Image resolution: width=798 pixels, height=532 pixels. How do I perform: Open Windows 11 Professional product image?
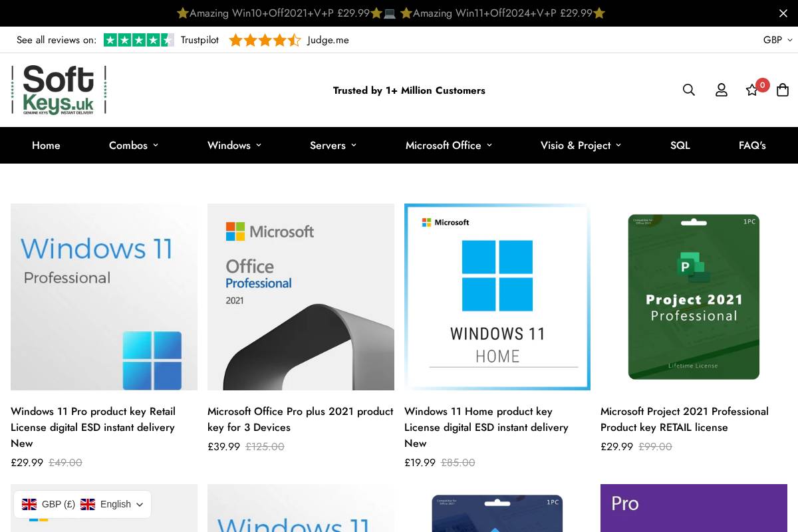104,297
